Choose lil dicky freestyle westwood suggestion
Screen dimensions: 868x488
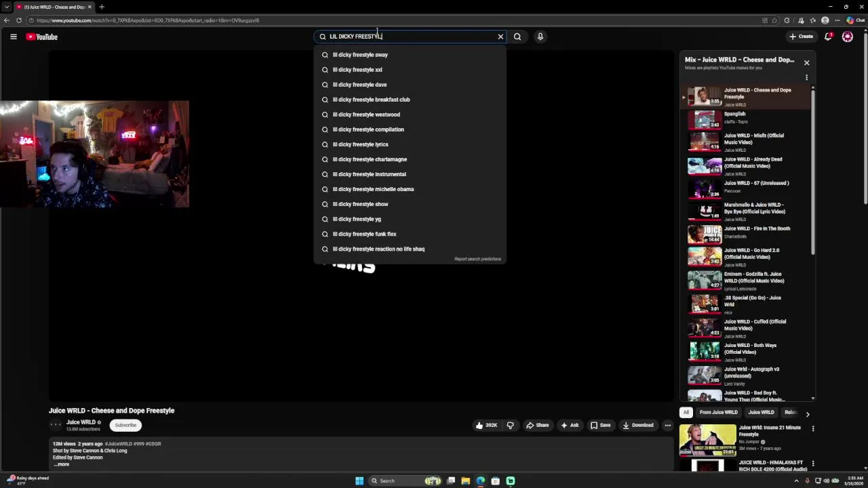(x=410, y=115)
